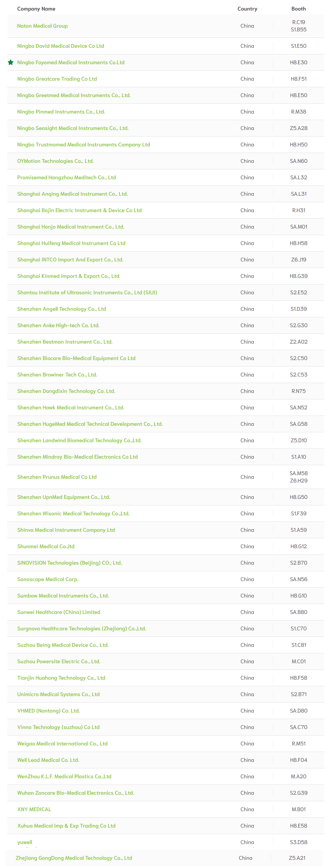
Task: Open Zhejiang GongDong Medical Technology link
Action: (x=74, y=858)
